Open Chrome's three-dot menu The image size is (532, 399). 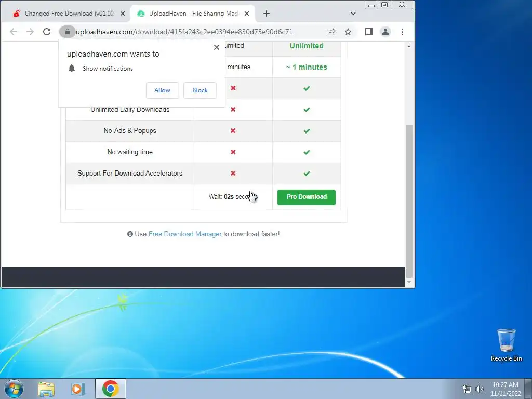[403, 32]
